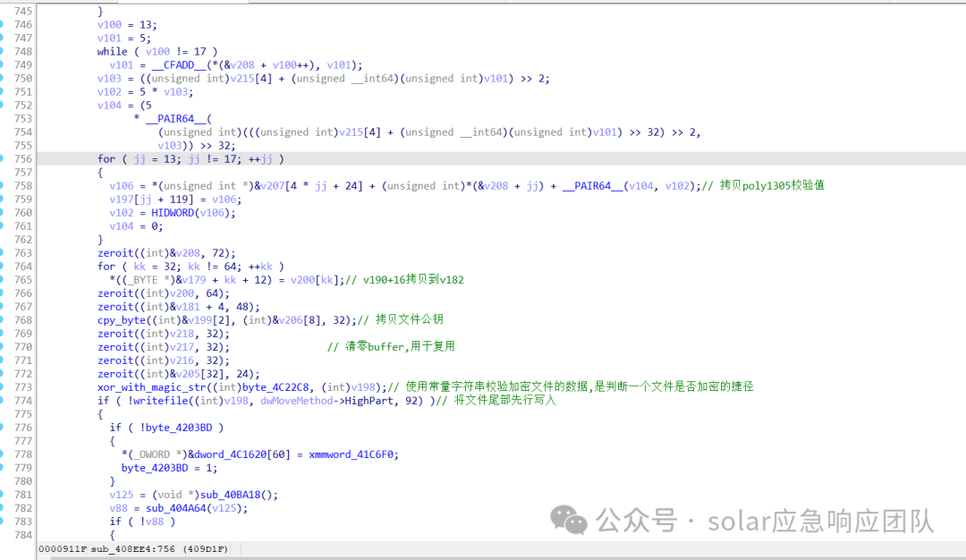The height and width of the screenshot is (560, 966).
Task: Click v215[4] on line 750
Action: 251,78
